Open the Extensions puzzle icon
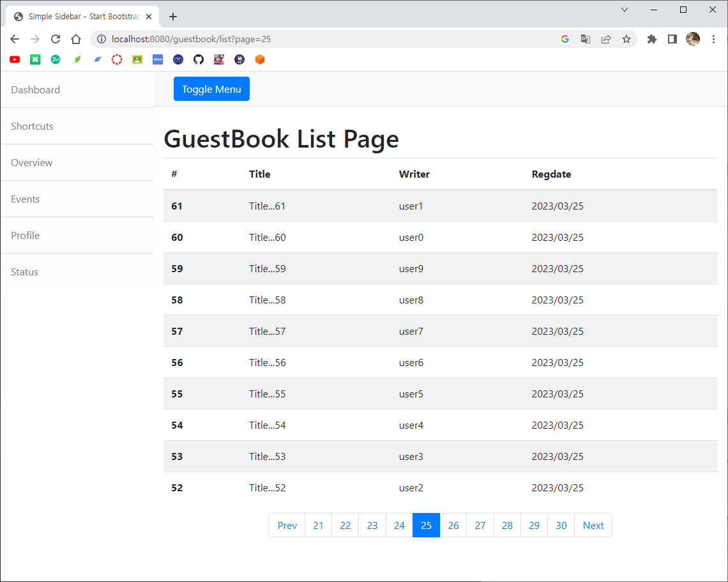The width and height of the screenshot is (728, 582). pos(652,39)
